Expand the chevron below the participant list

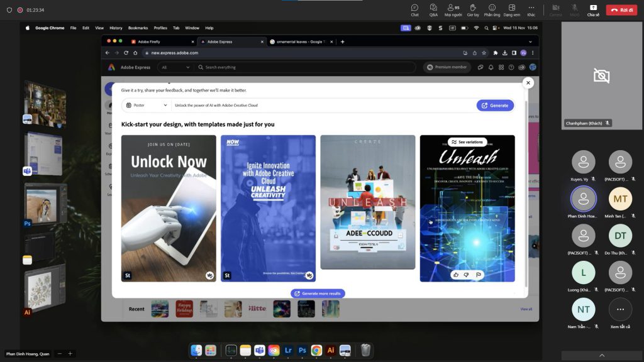602,356
